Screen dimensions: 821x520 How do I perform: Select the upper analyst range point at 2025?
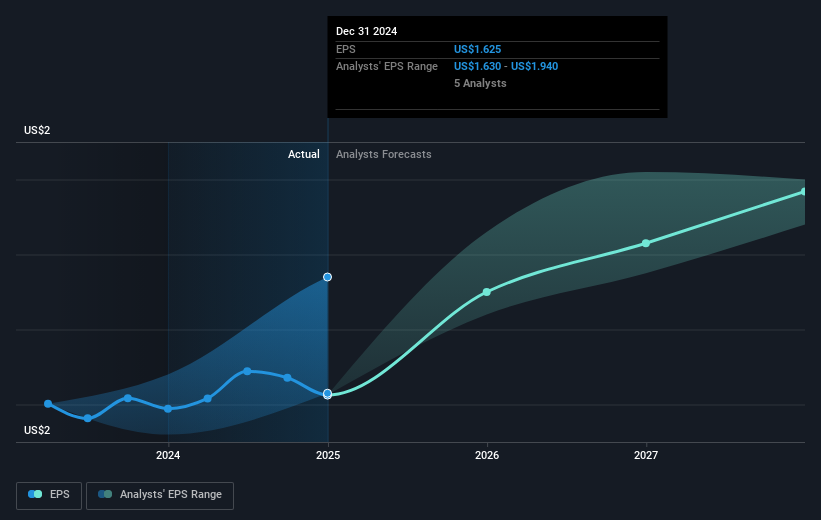pos(327,277)
